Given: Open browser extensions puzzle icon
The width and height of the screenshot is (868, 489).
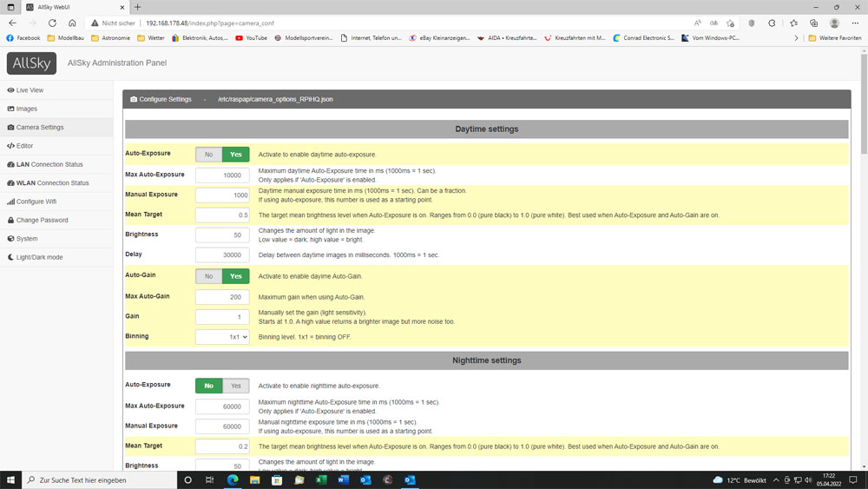Looking at the screenshot, I should point(772,23).
